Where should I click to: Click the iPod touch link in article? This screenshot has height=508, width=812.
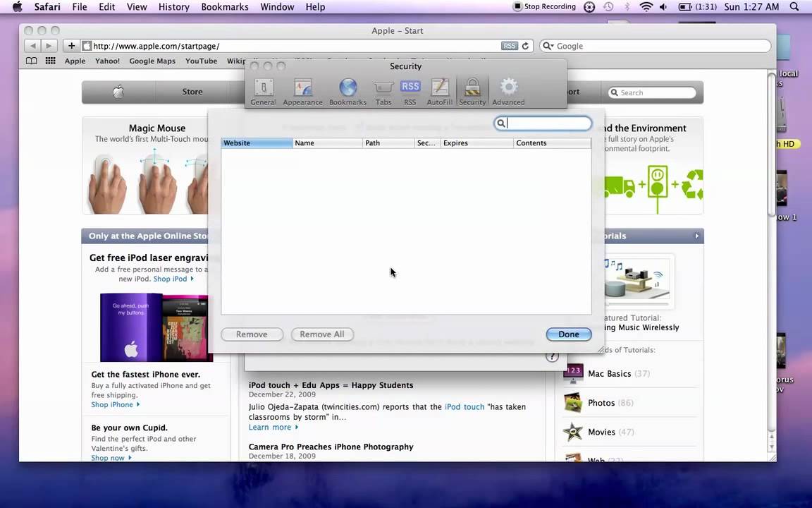[x=465, y=407]
